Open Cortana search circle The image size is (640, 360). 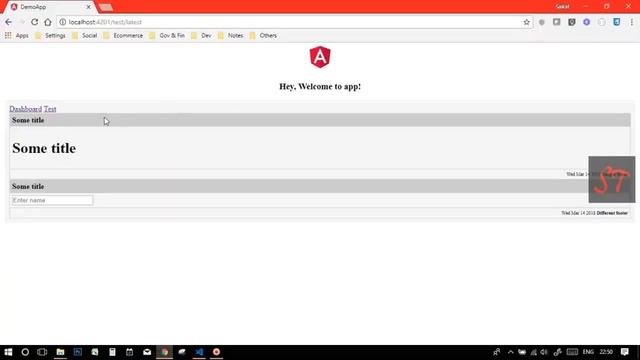25,352
